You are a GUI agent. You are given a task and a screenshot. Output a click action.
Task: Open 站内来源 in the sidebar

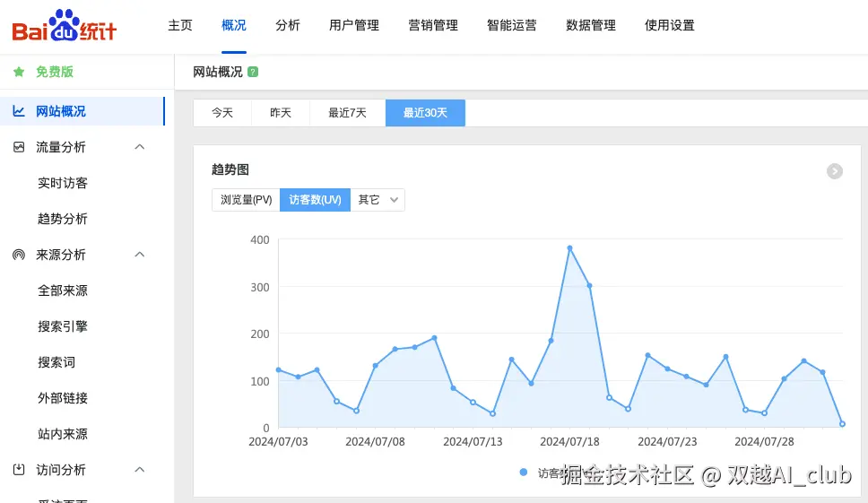(63, 434)
